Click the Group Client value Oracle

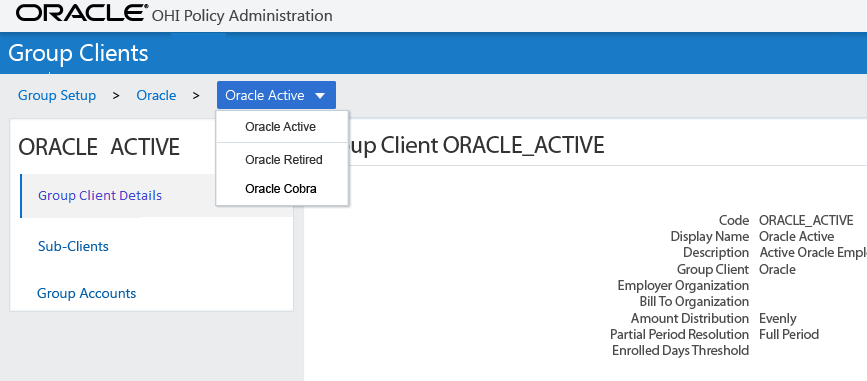coord(777,269)
